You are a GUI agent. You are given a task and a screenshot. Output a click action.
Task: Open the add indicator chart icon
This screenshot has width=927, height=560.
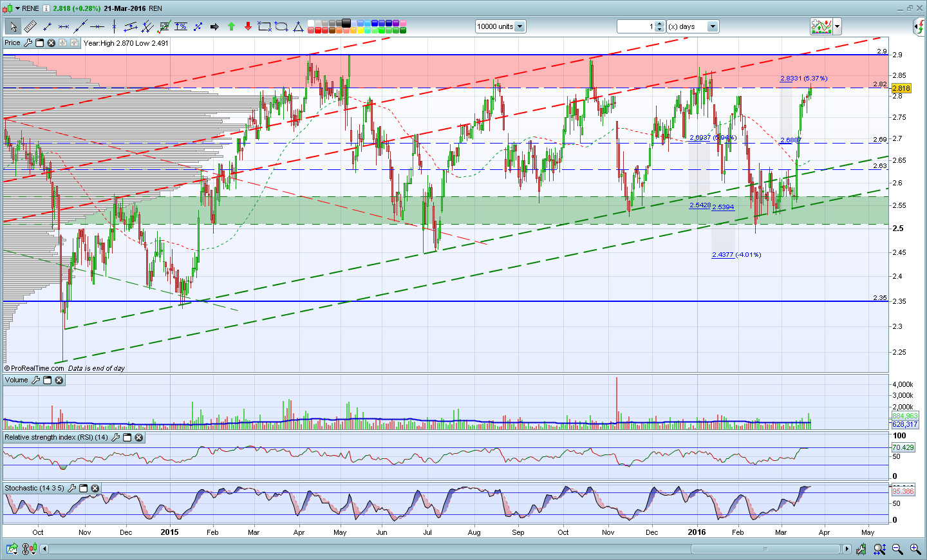click(x=821, y=26)
